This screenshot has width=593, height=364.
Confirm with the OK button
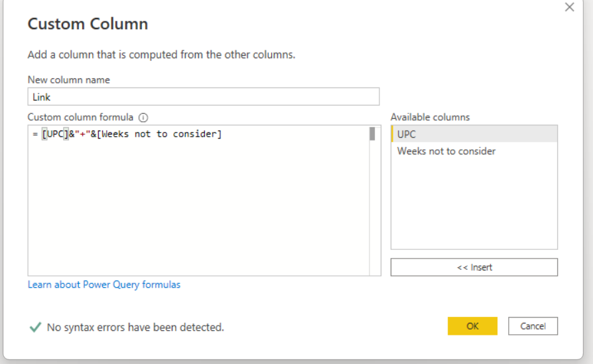[472, 326]
